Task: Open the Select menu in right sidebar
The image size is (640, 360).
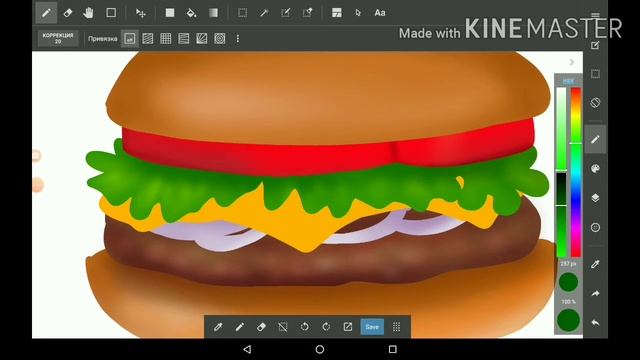Action: (595, 74)
